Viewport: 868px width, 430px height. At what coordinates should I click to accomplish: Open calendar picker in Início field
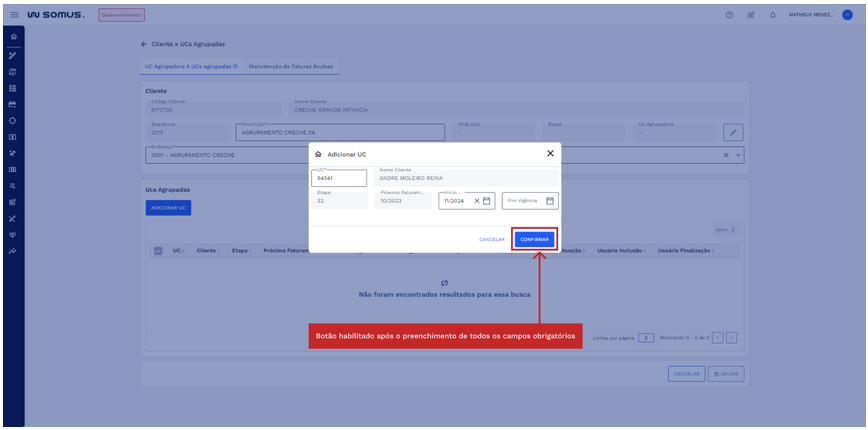(x=487, y=201)
